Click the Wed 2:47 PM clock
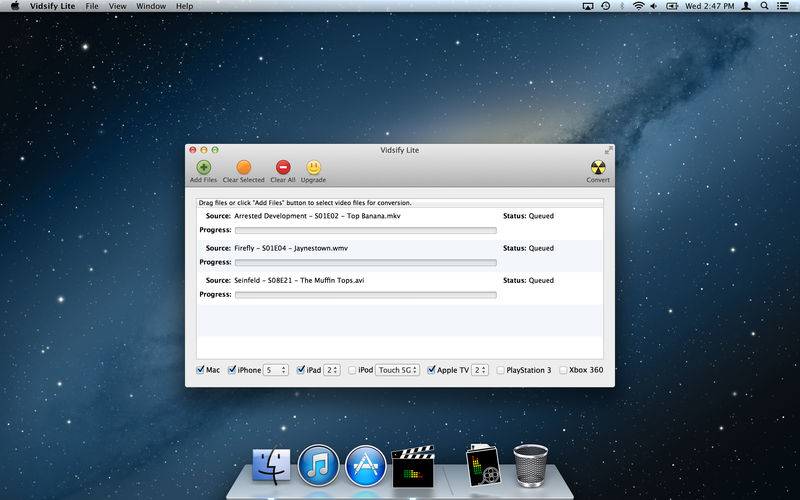This screenshot has width=800, height=500. pyautogui.click(x=710, y=6)
